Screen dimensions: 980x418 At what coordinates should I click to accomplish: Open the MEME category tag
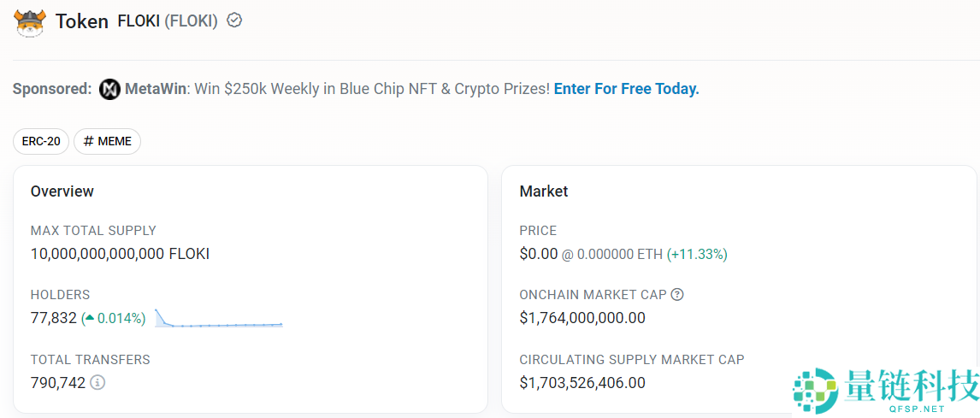108,141
